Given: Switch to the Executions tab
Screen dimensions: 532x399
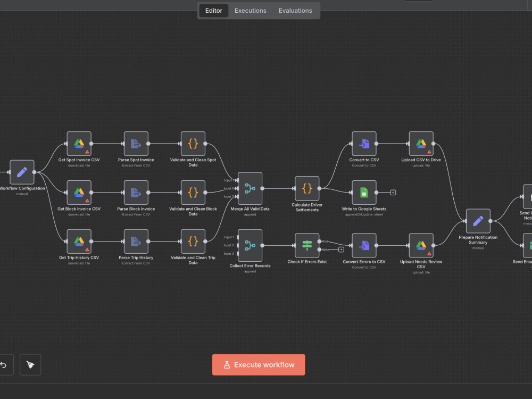Looking at the screenshot, I should pos(251,11).
